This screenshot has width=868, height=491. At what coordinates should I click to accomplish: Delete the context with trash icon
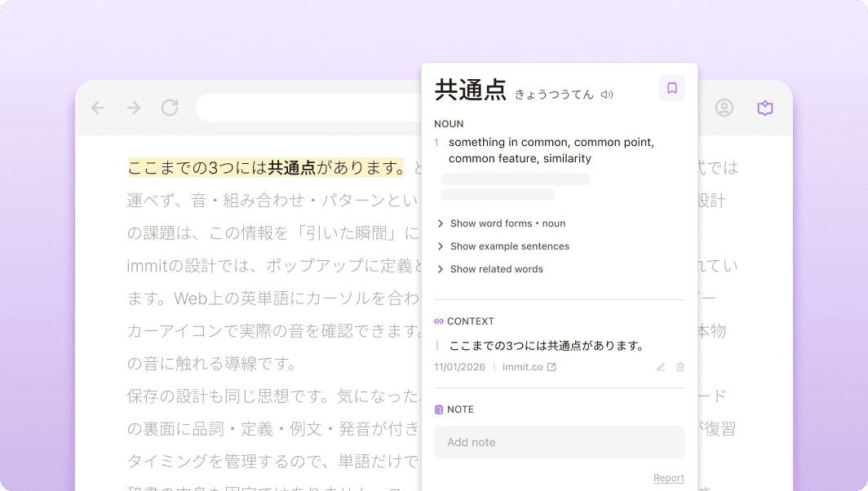(680, 367)
